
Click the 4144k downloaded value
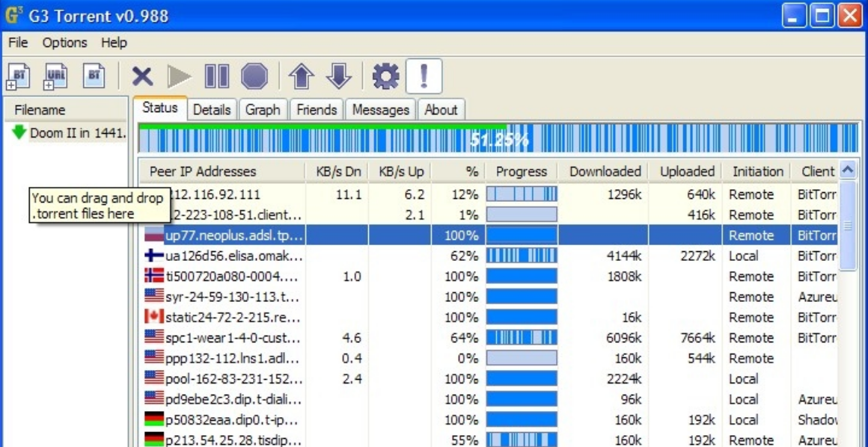623,256
